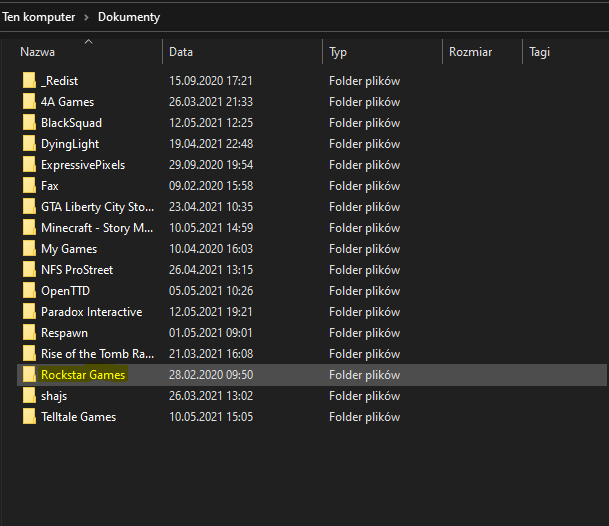This screenshot has width=609, height=526.
Task: Select the ExpressivePixels folder name
Action: point(83,165)
